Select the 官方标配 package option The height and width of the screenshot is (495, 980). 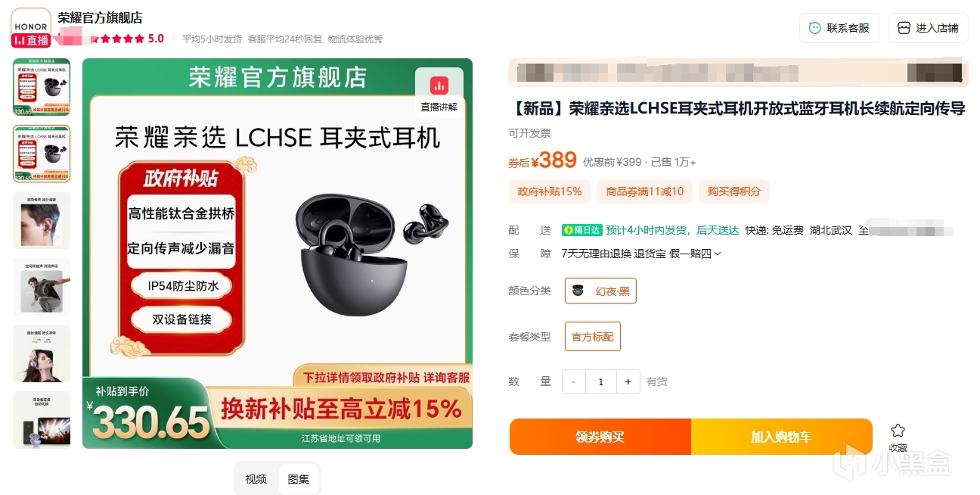593,337
